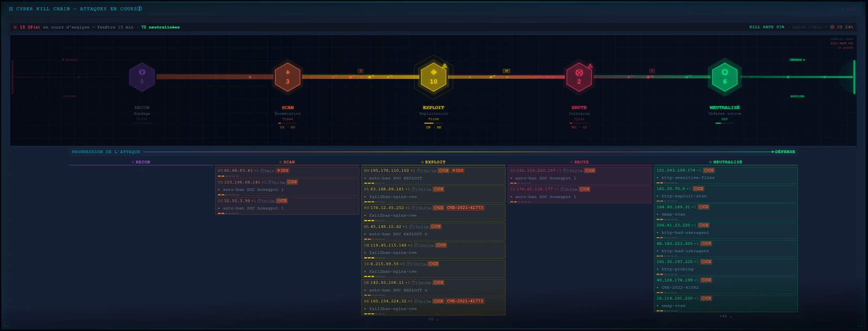Expand auto-ban SOC honeypot under 192.109.200.197
The height and width of the screenshot is (331, 868).
pos(543,178)
